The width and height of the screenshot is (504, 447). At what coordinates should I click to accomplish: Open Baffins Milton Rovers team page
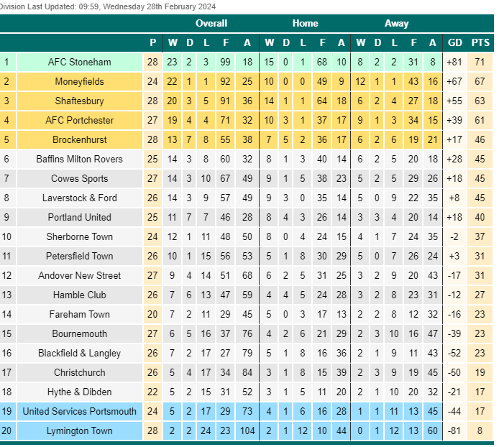tap(79, 159)
